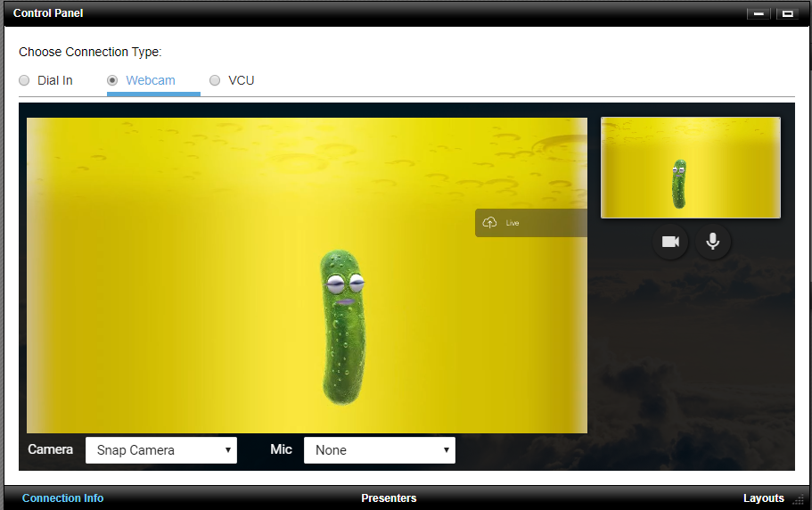Switch to the Presenters tab
Screen dimensions: 812x510
coord(389,498)
